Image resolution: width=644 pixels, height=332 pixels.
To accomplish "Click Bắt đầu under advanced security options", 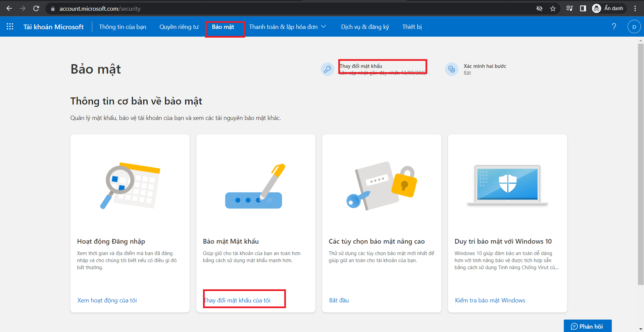I will click(x=339, y=300).
